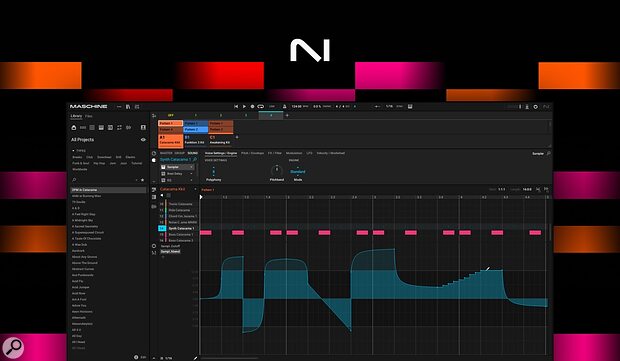This screenshot has height=361, width=620.
Task: Click the search icon beside Sampler label
Action: pyautogui.click(x=548, y=153)
